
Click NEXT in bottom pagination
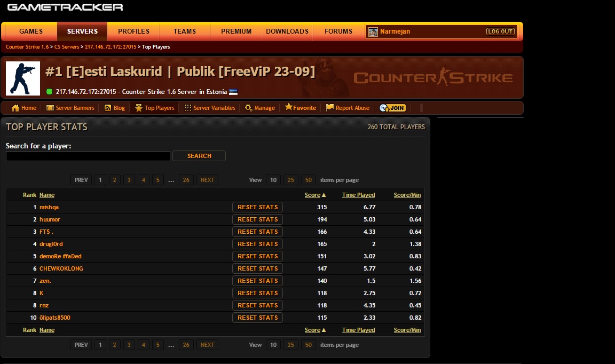coord(208,345)
